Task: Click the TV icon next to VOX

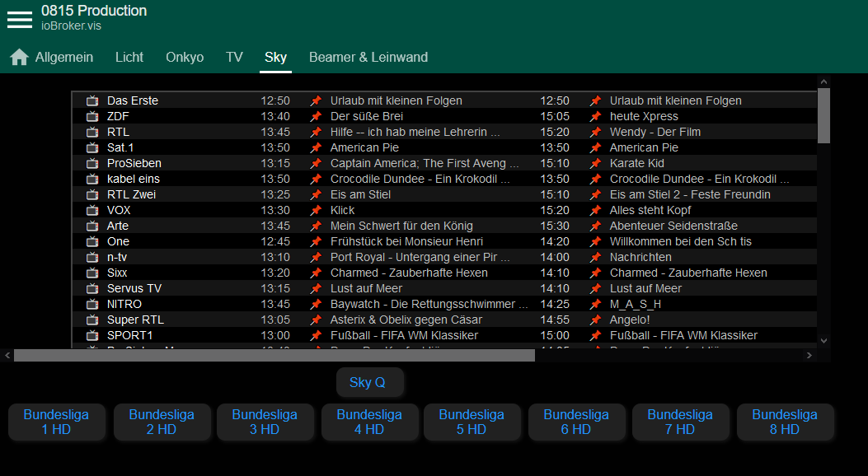Action: [92, 210]
